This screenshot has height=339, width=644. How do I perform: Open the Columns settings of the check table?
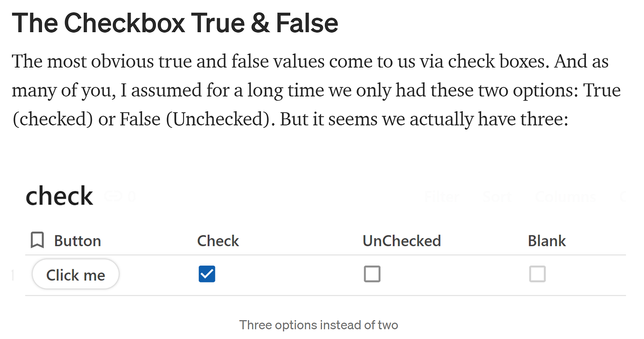[x=565, y=196]
